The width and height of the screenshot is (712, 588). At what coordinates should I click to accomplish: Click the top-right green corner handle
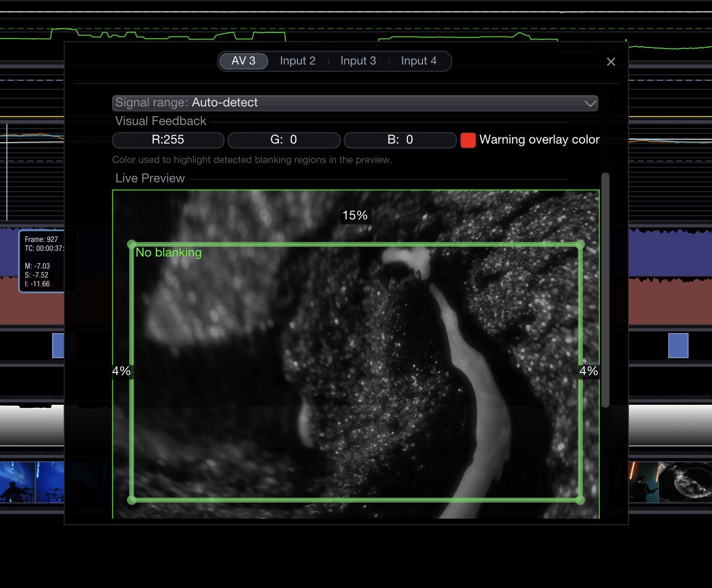point(580,244)
